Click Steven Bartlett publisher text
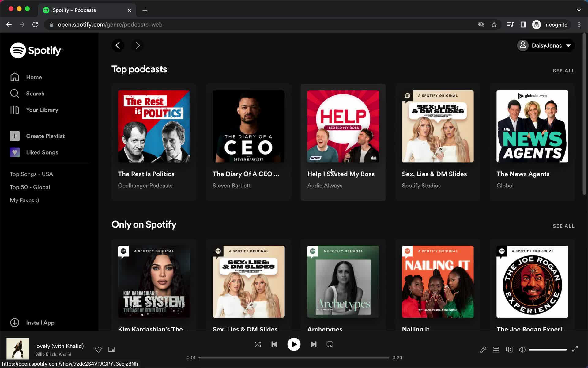The height and width of the screenshot is (368, 588). [232, 186]
